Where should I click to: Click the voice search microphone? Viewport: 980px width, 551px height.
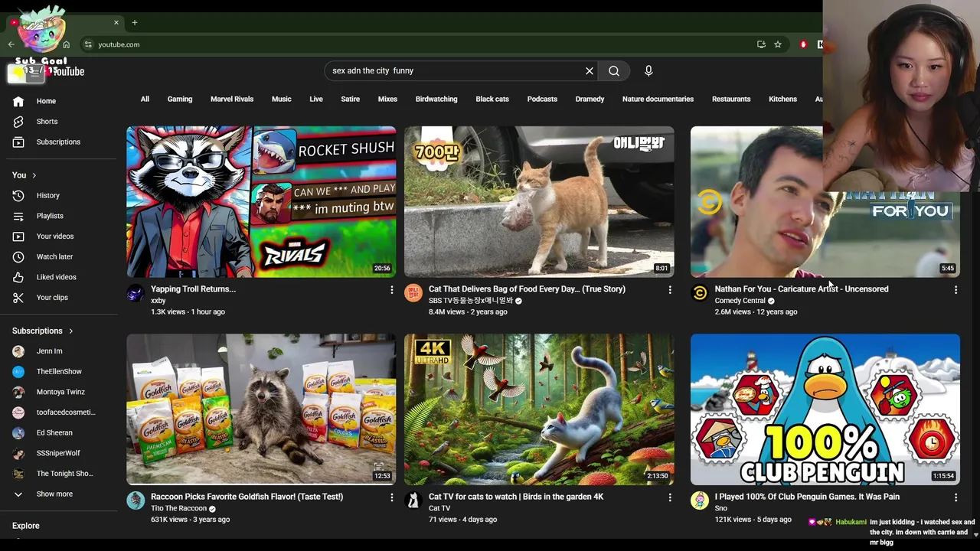point(648,71)
